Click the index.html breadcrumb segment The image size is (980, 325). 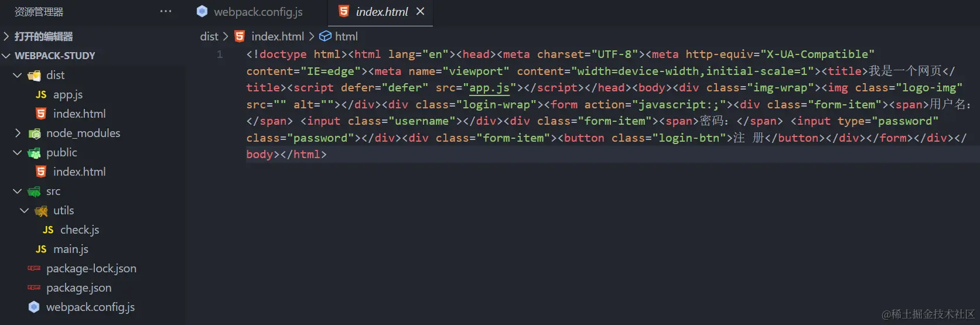tap(278, 36)
